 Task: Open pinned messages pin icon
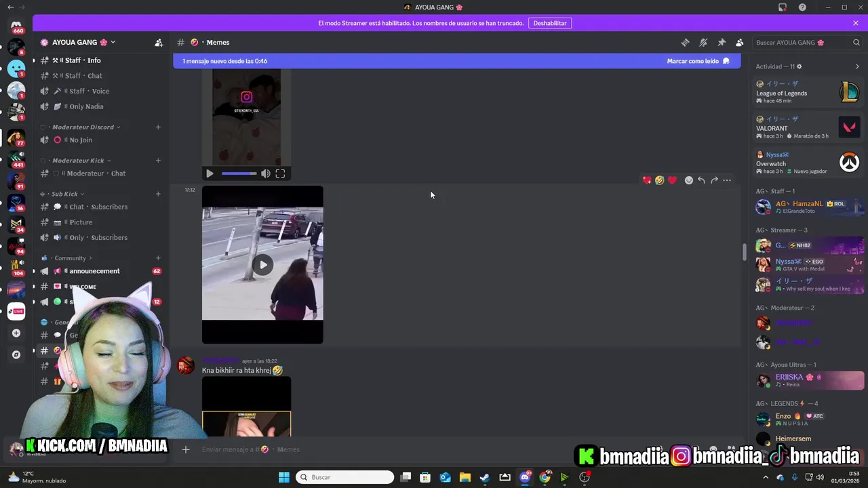[722, 42]
